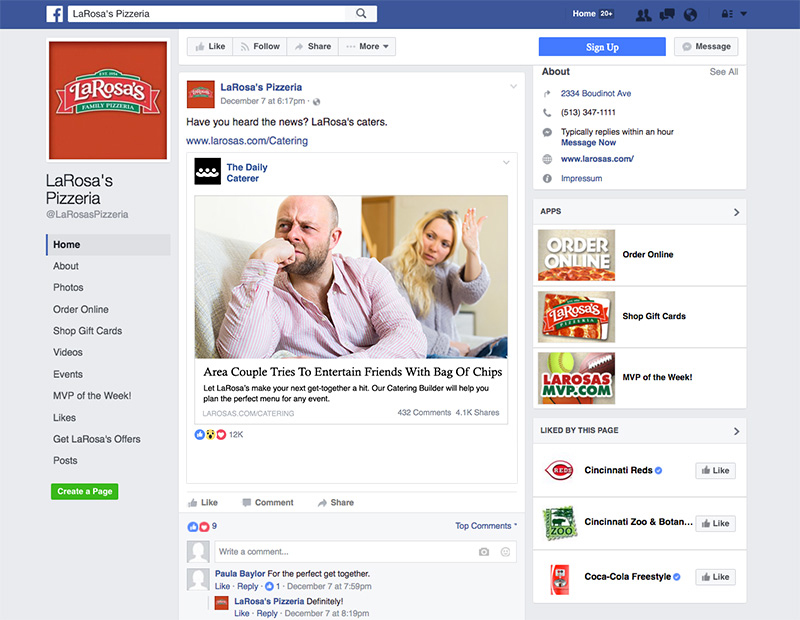Open MVP of the Week! in left menu

[x=92, y=396]
